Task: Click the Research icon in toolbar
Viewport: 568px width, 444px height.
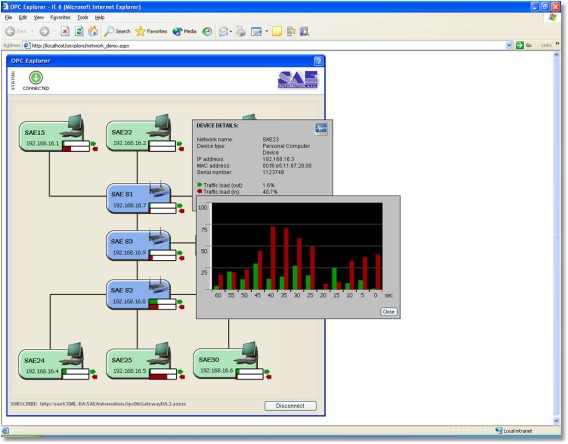Action: [x=304, y=32]
